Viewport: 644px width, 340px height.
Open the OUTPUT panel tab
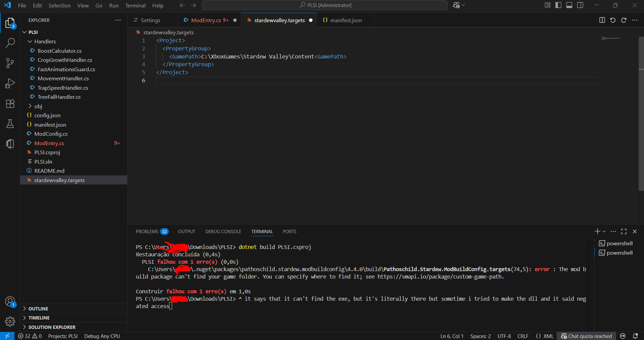(187, 231)
